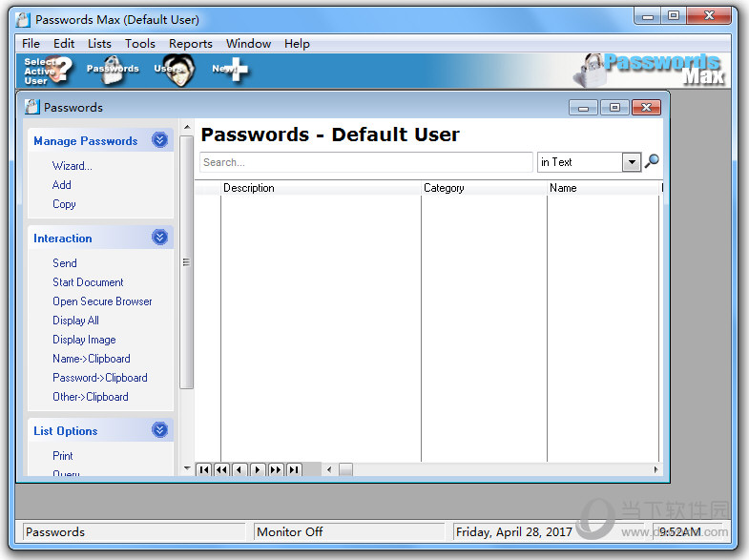The image size is (749, 560).
Task: Click Start Document link
Action: (88, 282)
